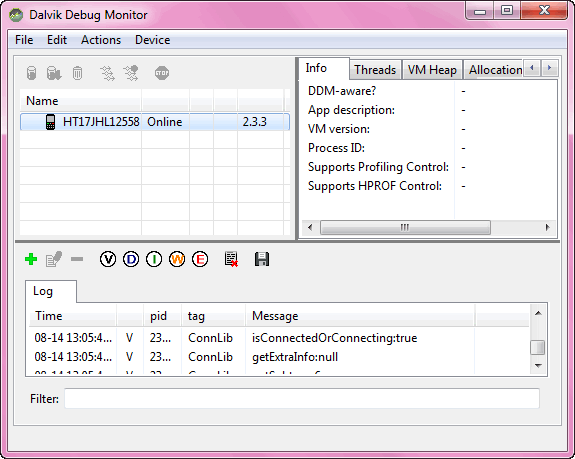Toggle the Warning (W) log level

point(177,259)
